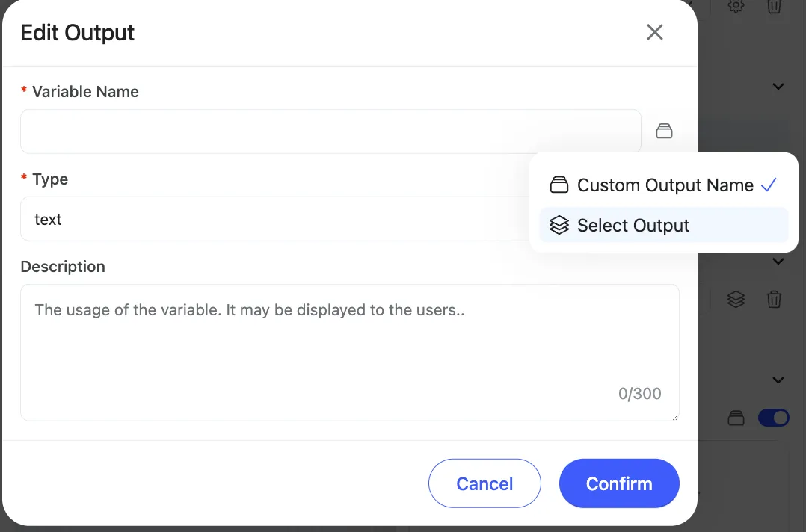The image size is (806, 532).
Task: Click the checkmark next to Custom Output Name
Action: point(769,185)
